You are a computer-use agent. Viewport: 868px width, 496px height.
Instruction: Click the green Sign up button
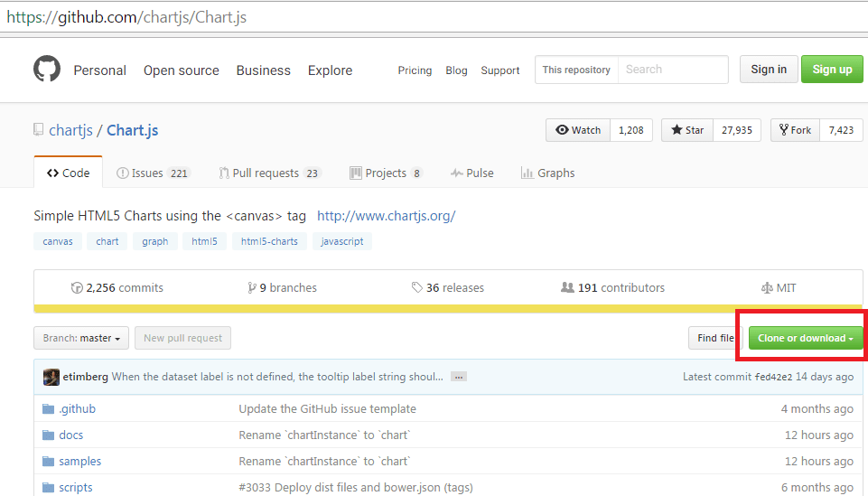coord(832,70)
